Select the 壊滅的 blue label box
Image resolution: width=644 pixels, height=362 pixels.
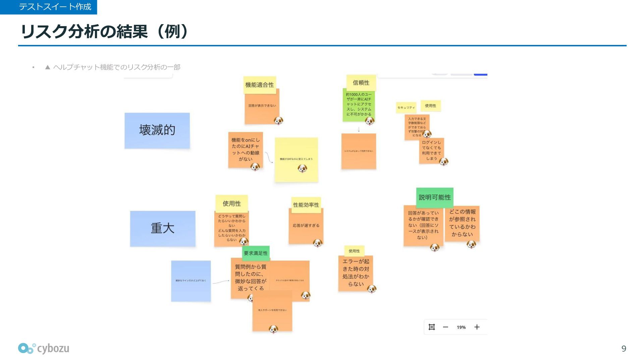(157, 130)
